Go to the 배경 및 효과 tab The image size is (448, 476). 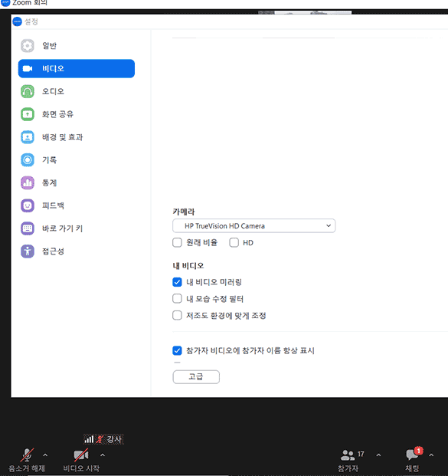pyautogui.click(x=77, y=137)
